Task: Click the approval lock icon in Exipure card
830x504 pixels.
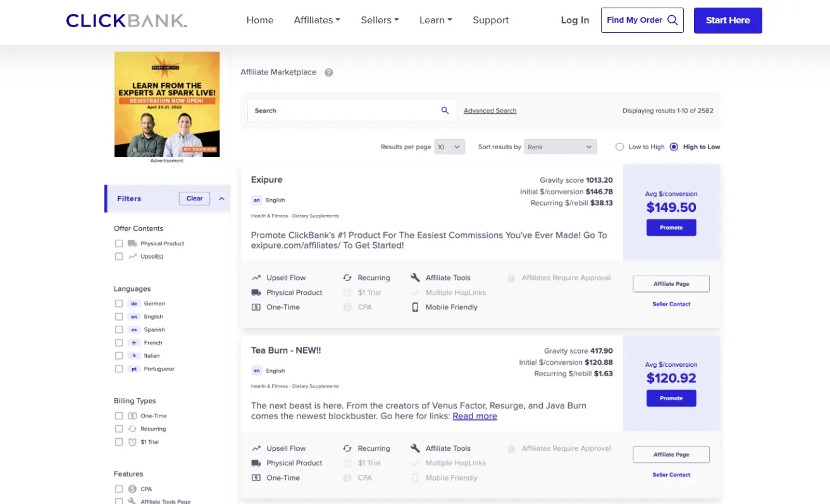Action: pos(511,278)
